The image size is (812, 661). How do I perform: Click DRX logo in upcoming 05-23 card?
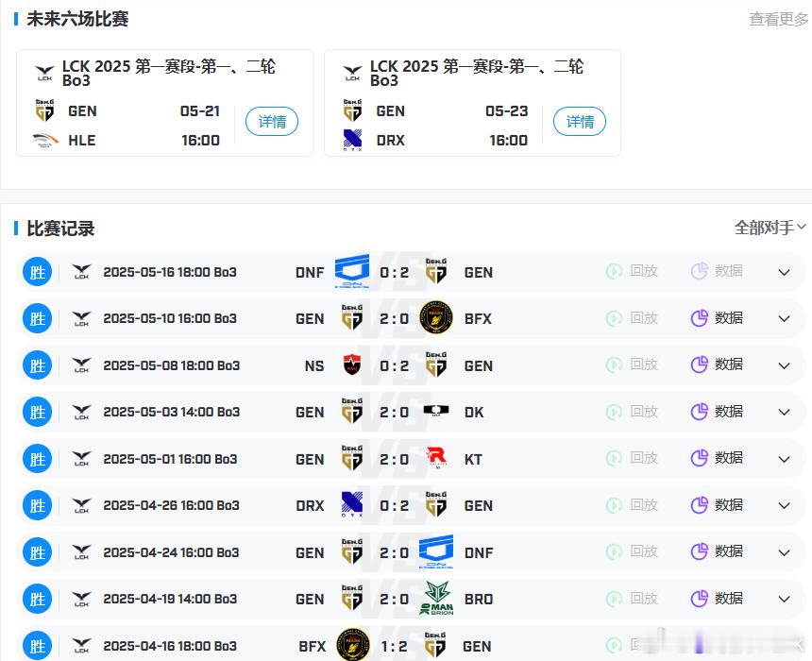(353, 140)
